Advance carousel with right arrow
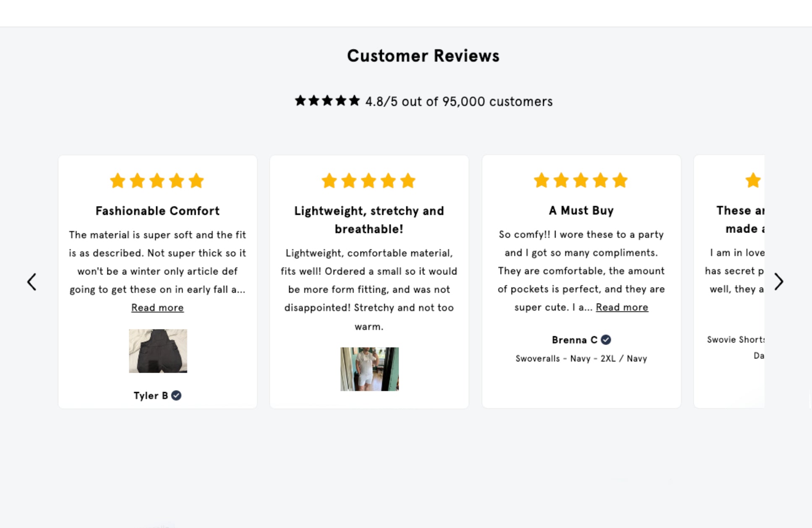Image resolution: width=812 pixels, height=528 pixels. pyautogui.click(x=779, y=282)
